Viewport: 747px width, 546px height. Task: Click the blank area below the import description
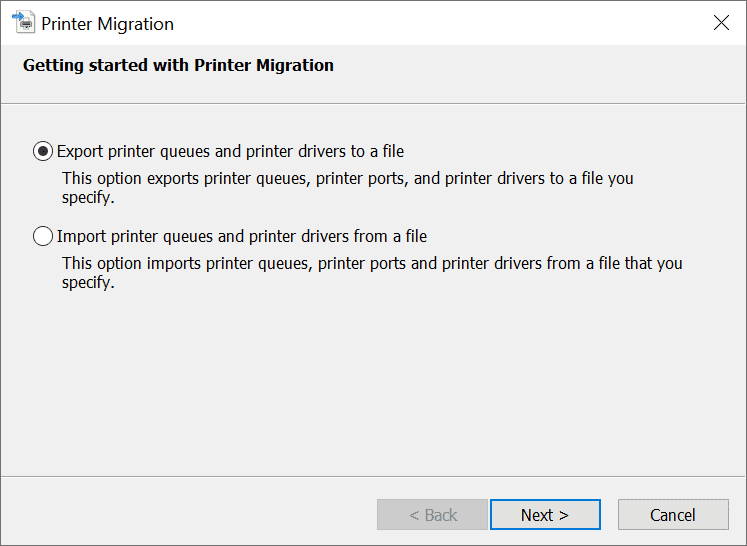(x=373, y=380)
